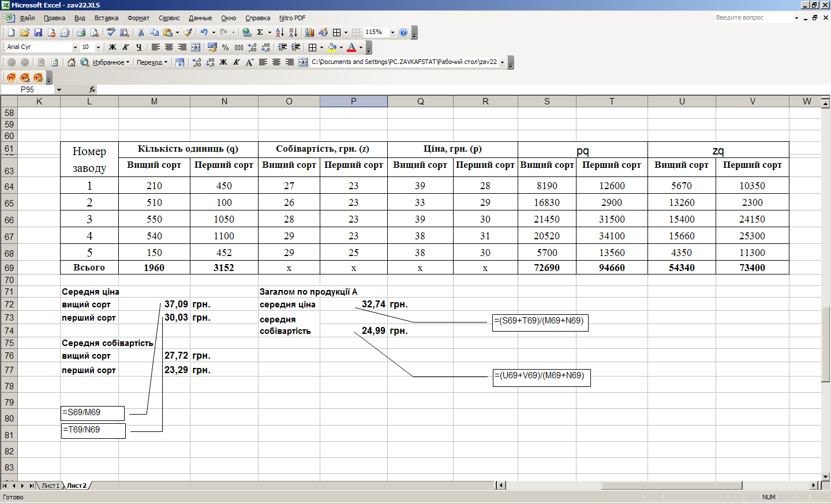Open the Избранное favorites dropdown
The width and height of the screenshot is (831, 504).
(111, 62)
